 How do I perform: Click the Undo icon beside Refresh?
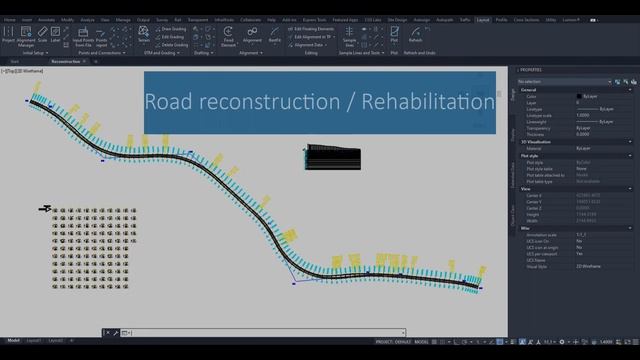(x=428, y=29)
